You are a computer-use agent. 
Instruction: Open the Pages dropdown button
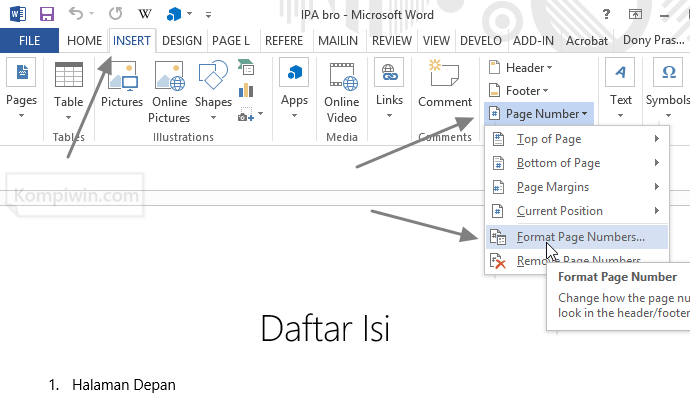pyautogui.click(x=22, y=88)
